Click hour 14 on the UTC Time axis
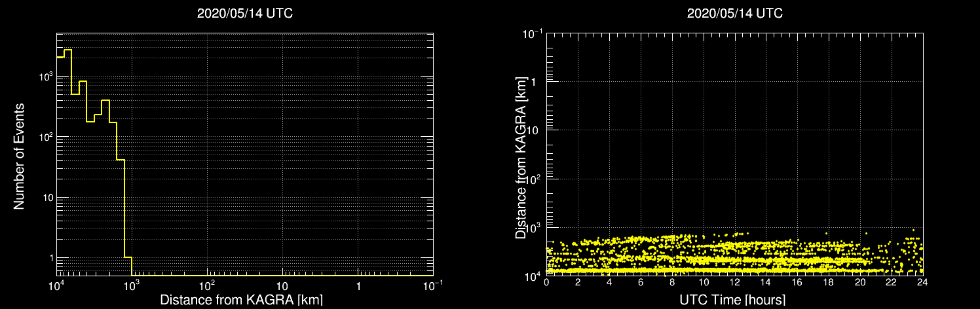 [x=766, y=283]
